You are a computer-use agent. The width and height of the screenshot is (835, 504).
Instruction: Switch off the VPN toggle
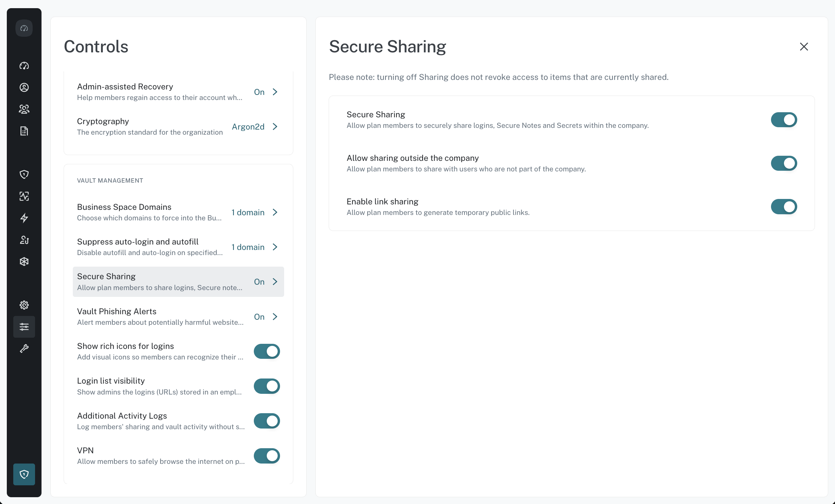(x=267, y=456)
